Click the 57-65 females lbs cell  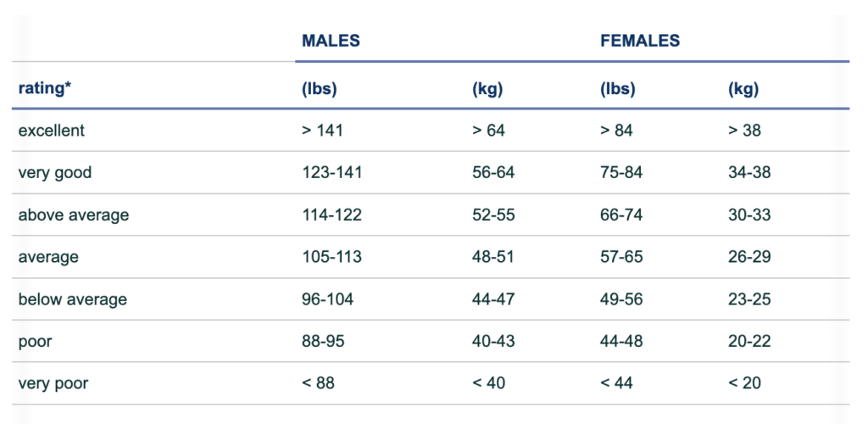point(621,257)
